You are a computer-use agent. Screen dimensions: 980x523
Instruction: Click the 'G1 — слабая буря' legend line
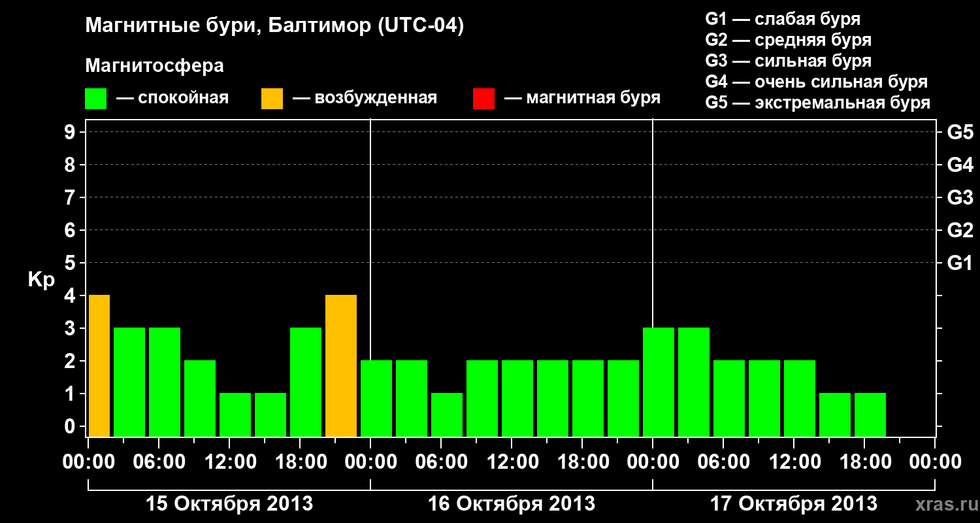click(x=783, y=18)
